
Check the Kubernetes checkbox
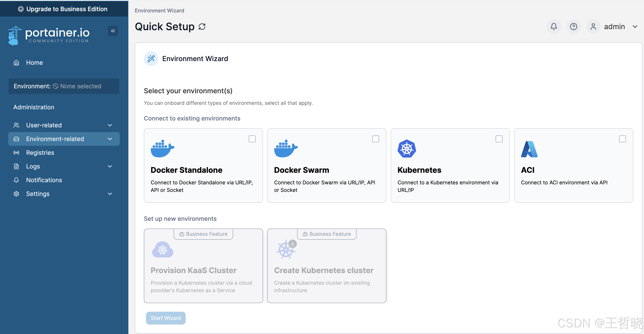pos(499,139)
